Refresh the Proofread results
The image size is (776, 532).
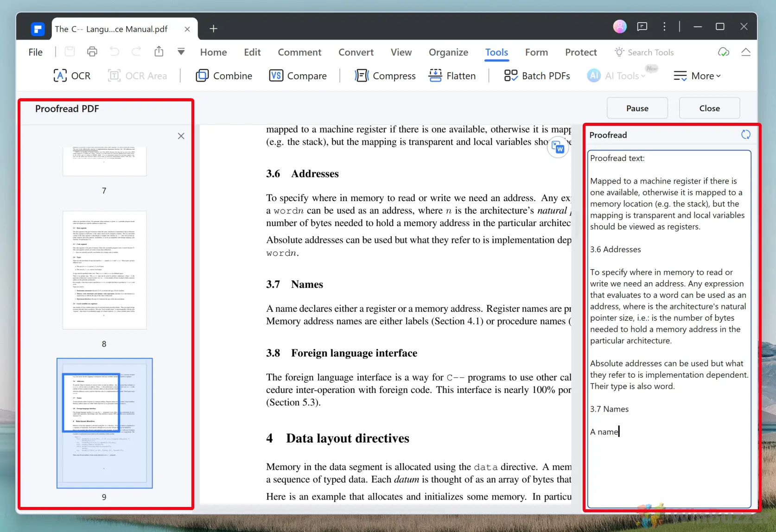[x=745, y=135]
